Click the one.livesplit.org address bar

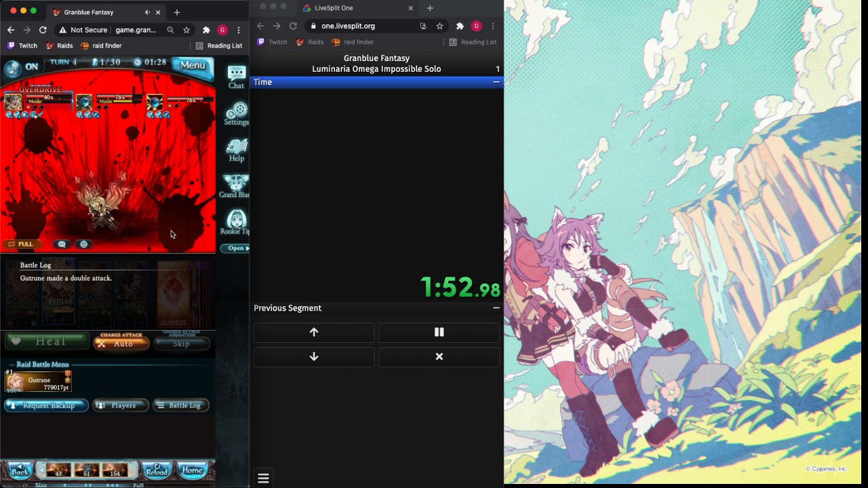(348, 26)
